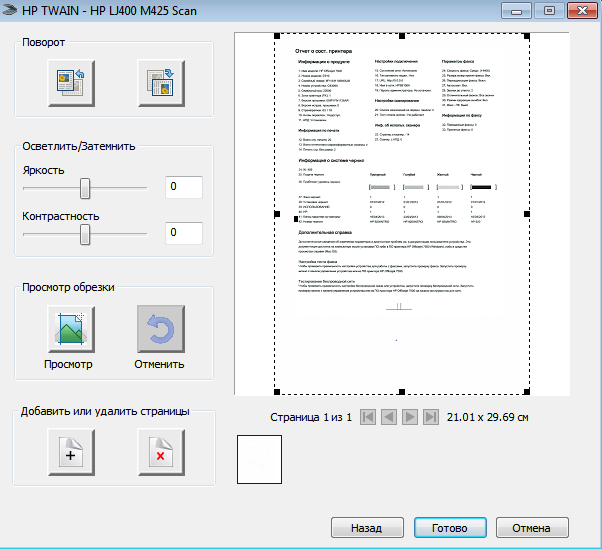Screen dimensions: 602x549
Task: Click the Контрастность contrast slider handle
Action: [x=85, y=233]
